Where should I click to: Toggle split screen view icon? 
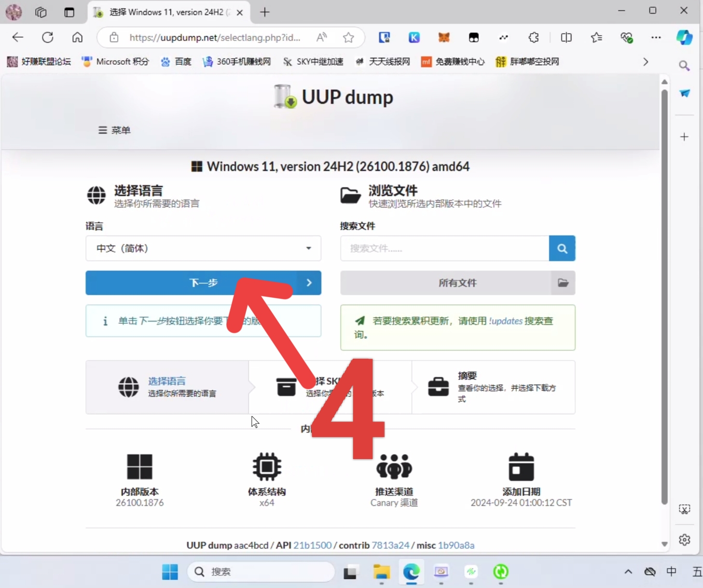point(566,37)
